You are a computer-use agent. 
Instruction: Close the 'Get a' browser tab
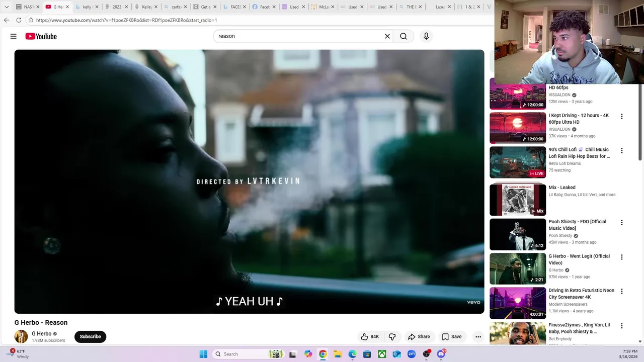click(x=215, y=7)
